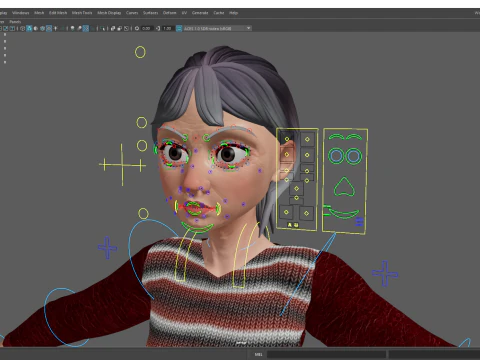Image resolution: width=480 pixels, height=360 pixels.
Task: Toggle X-Ray Active Components icon
Action: [120, 28]
